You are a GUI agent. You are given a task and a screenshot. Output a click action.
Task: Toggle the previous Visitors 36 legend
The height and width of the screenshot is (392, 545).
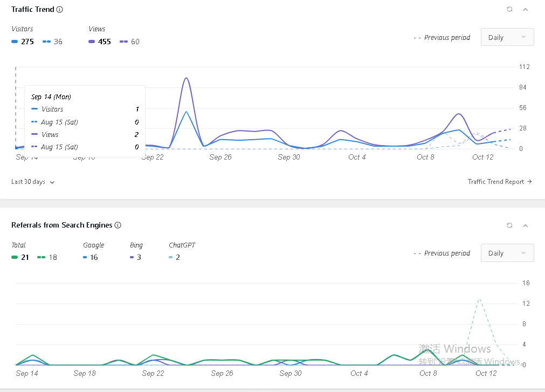52,42
